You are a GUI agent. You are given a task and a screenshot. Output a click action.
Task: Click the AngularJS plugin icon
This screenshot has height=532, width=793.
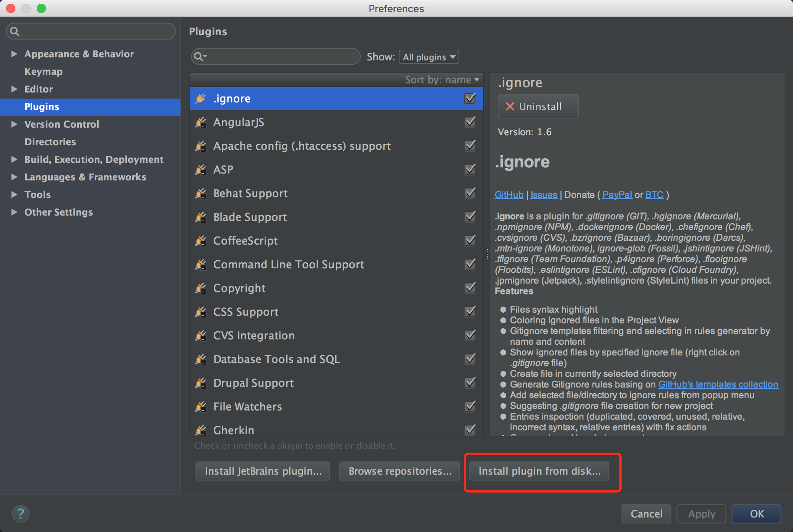pyautogui.click(x=201, y=122)
